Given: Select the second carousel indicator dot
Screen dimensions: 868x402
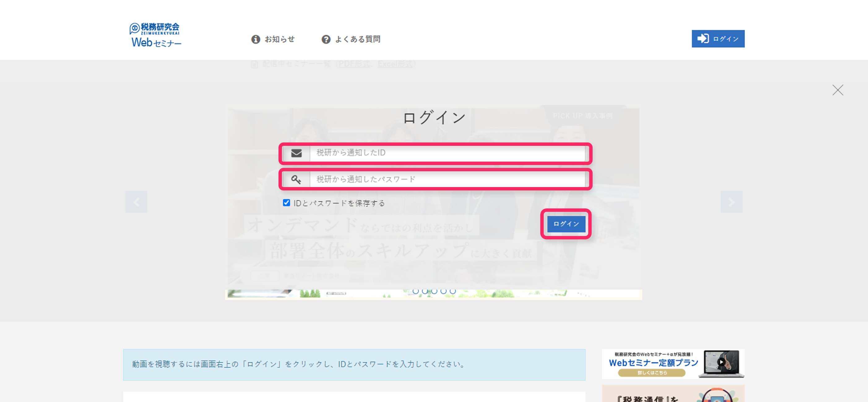Looking at the screenshot, I should point(425,291).
